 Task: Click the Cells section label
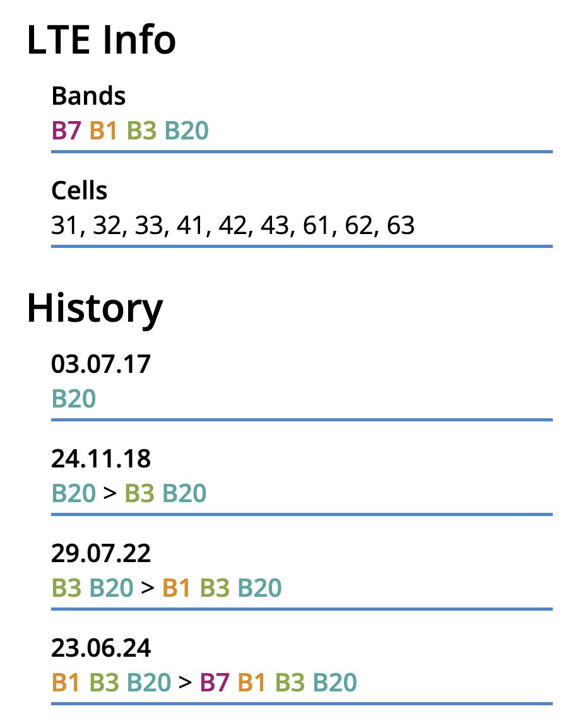tap(79, 191)
